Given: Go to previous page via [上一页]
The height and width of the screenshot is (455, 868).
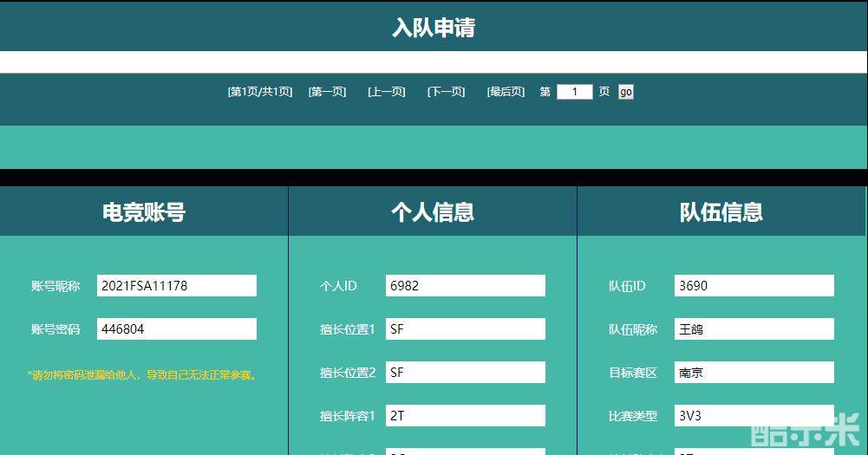Looking at the screenshot, I should 386,92.
